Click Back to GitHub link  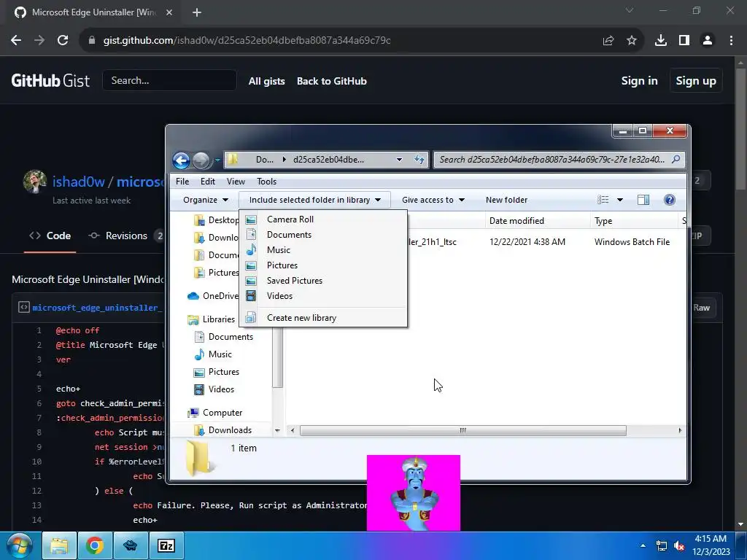[332, 81]
